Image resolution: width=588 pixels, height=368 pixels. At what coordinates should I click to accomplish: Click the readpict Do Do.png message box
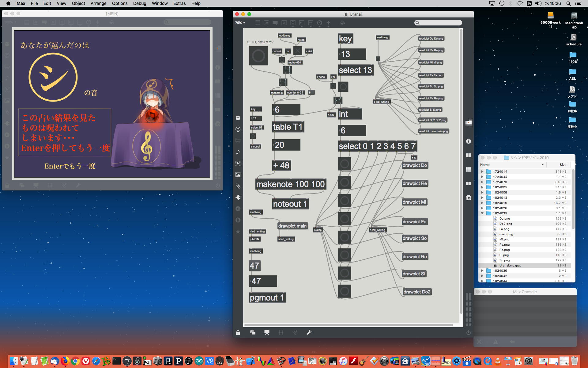(431, 39)
